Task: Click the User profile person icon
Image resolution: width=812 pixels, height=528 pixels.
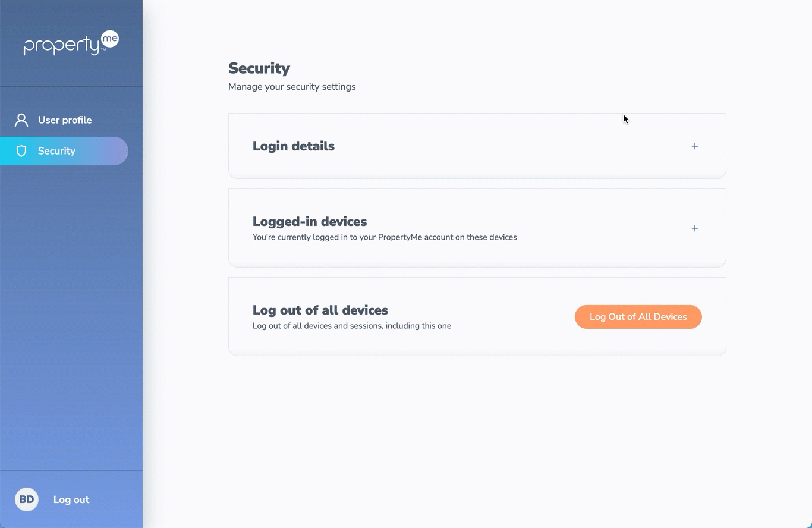Action: click(x=21, y=120)
